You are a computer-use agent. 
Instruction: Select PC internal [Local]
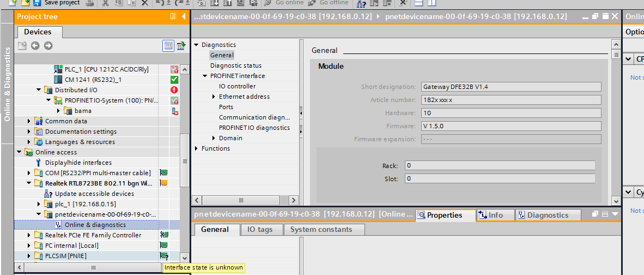coord(71,246)
